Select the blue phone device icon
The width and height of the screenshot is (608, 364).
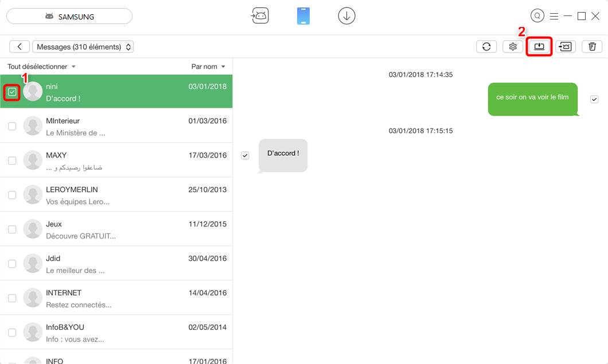[303, 17]
